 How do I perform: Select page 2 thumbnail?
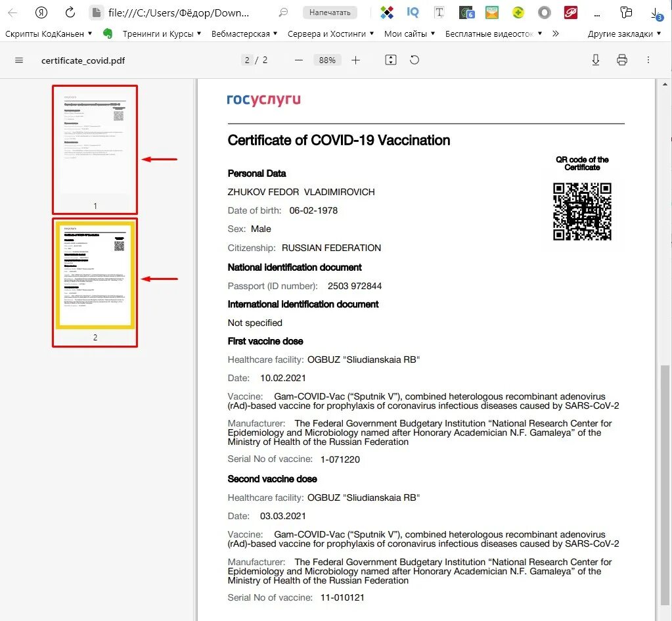95,275
